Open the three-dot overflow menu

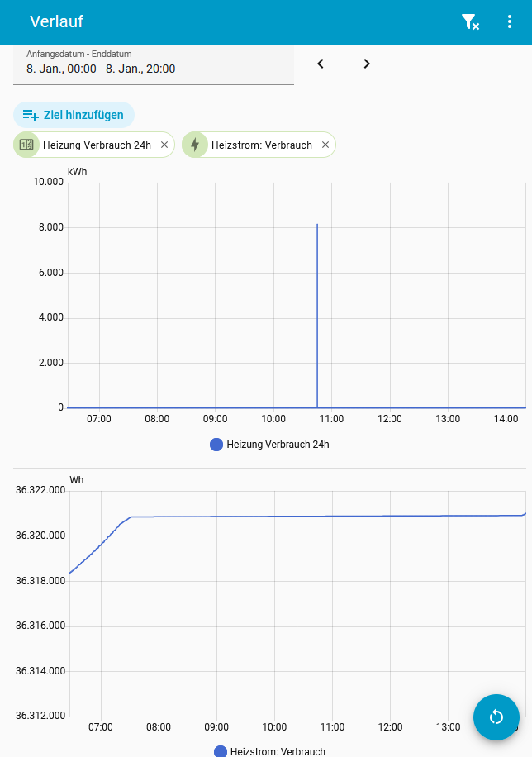point(510,22)
